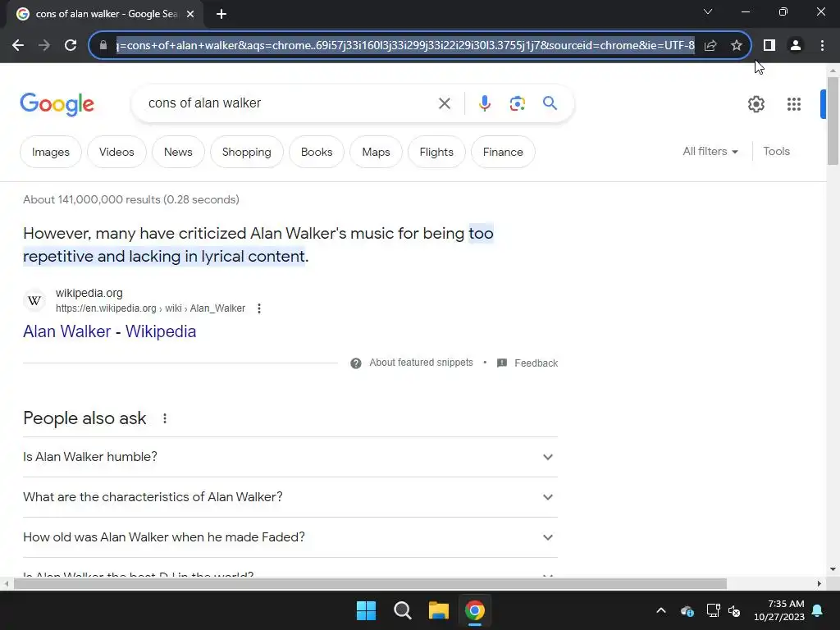Screen dimensions: 840x630
Task: Click muted volume tray icon
Action: coord(734,610)
